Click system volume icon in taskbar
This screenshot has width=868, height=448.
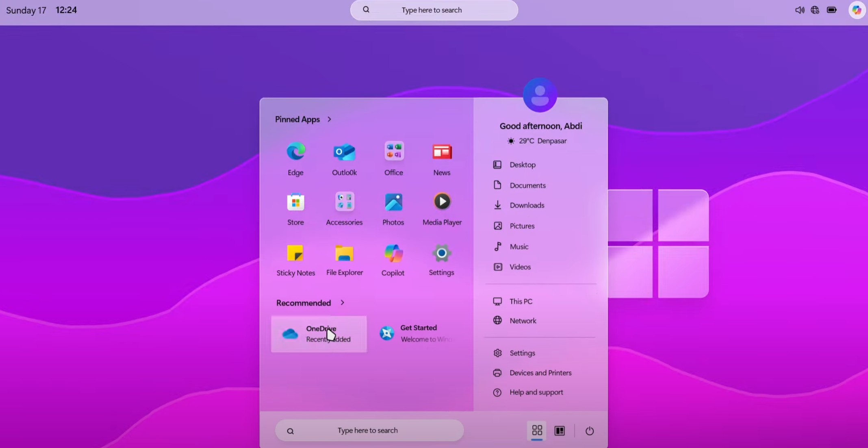pyautogui.click(x=799, y=10)
